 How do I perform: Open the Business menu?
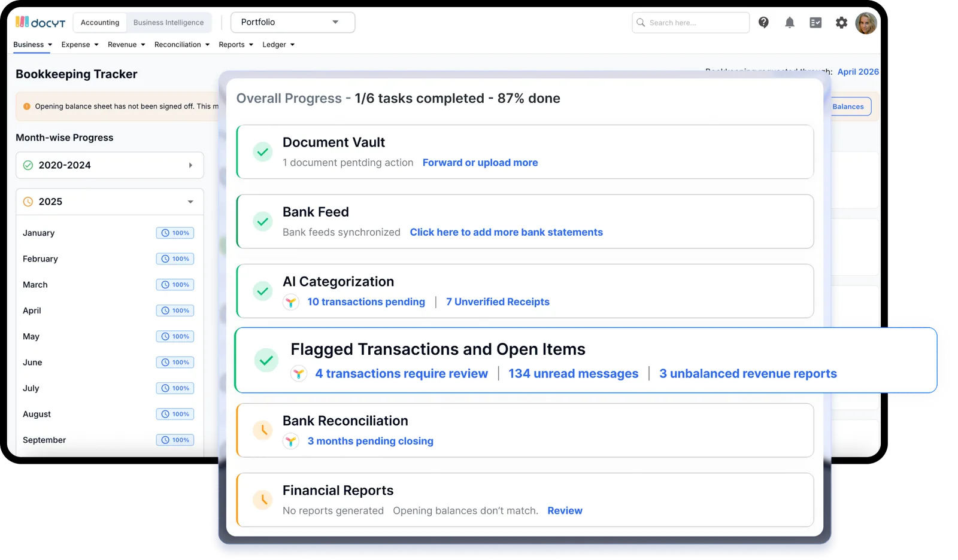click(33, 44)
